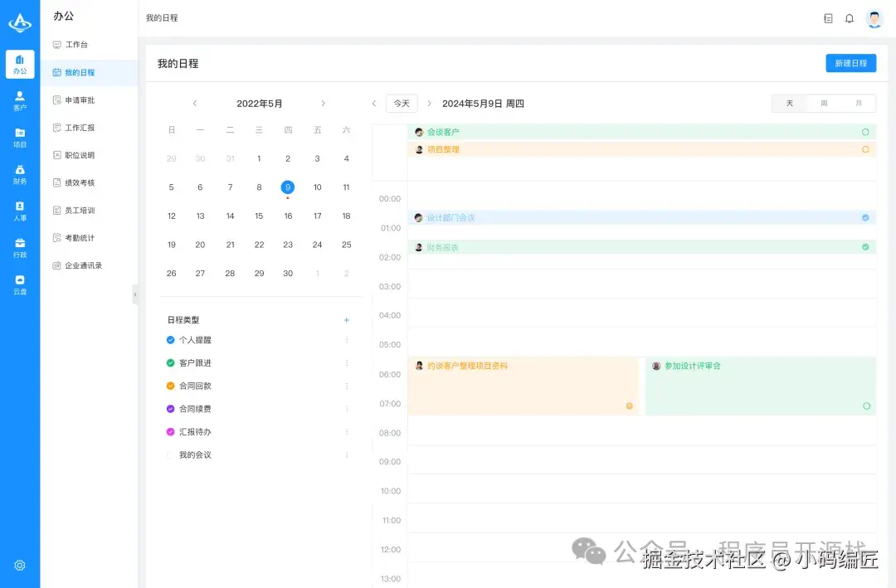Toggle visibility of 个人提醒 schedule type
Screen dimensions: 896x588
[x=169, y=339]
